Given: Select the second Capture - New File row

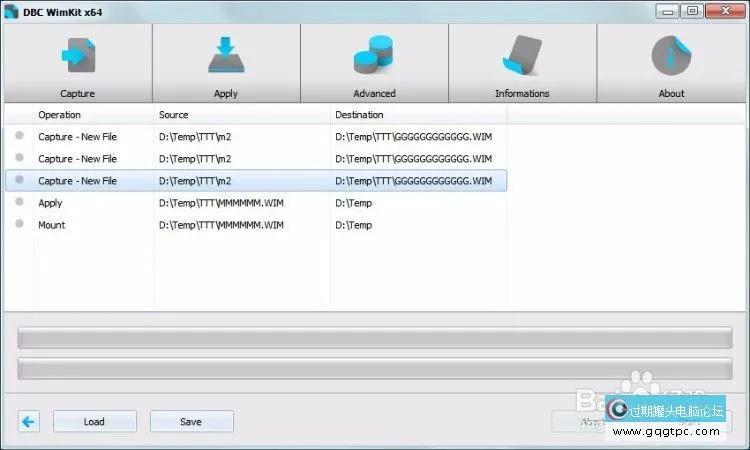Looking at the screenshot, I should click(x=77, y=159).
